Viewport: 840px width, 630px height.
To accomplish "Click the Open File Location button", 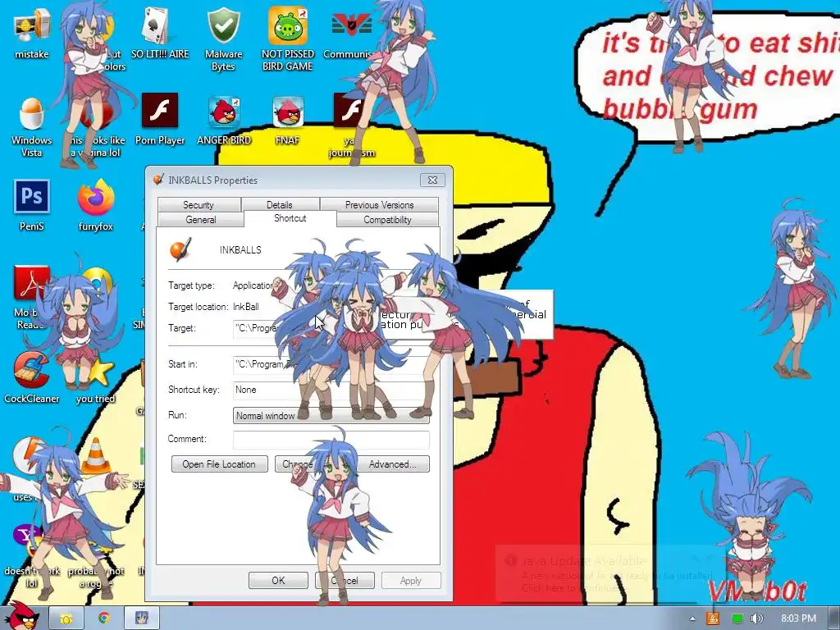I will pyautogui.click(x=219, y=464).
